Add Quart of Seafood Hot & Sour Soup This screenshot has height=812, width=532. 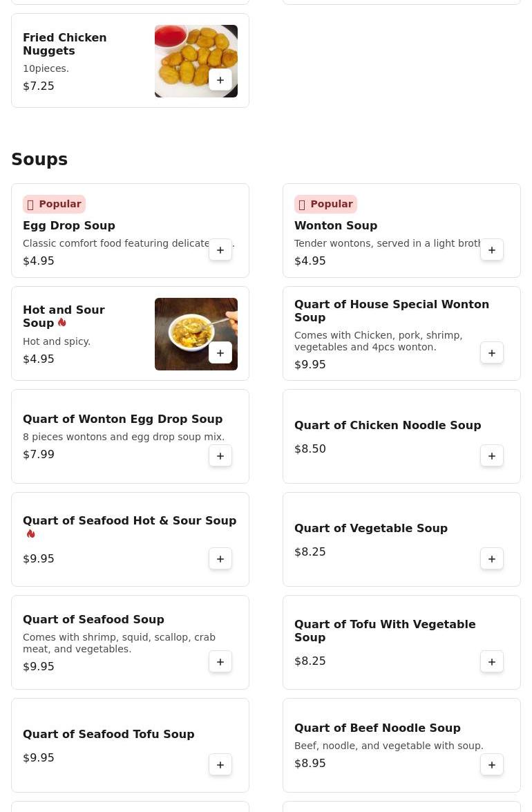tap(220, 559)
